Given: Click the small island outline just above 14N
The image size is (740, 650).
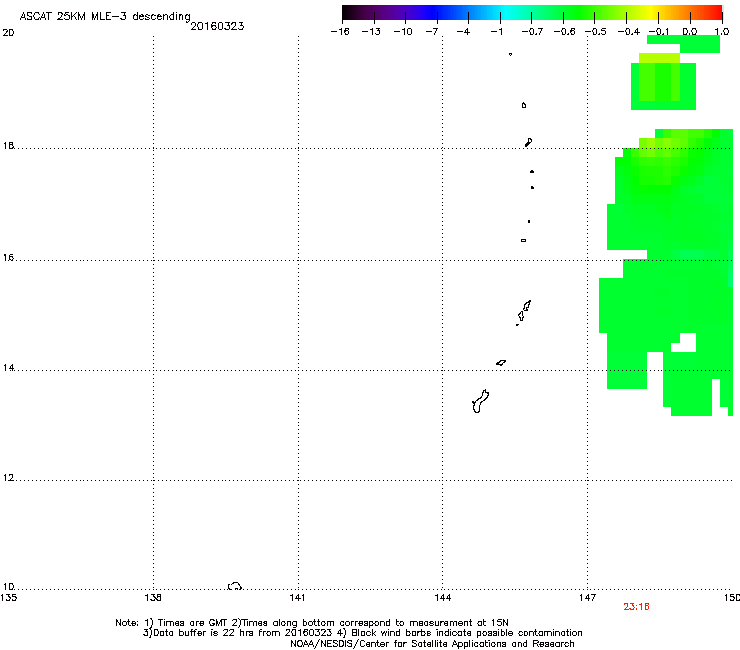Looking at the screenshot, I should tap(501, 363).
